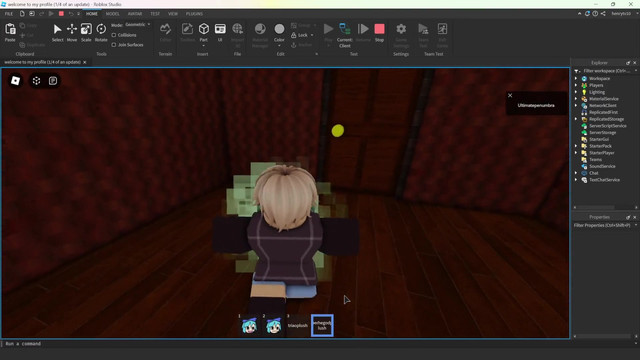Screen dimensions: 640x360
Task: Open the PLUGINS ribbon tab
Action: point(194,14)
